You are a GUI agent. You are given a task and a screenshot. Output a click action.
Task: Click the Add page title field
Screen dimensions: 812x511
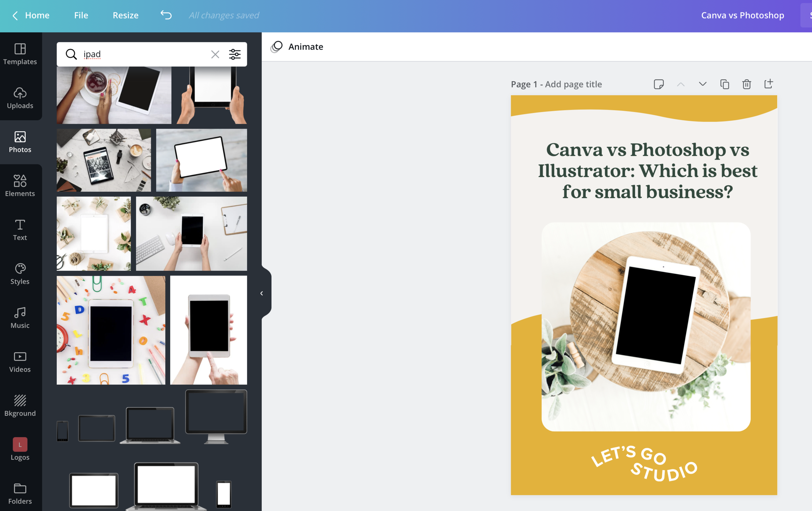point(573,84)
